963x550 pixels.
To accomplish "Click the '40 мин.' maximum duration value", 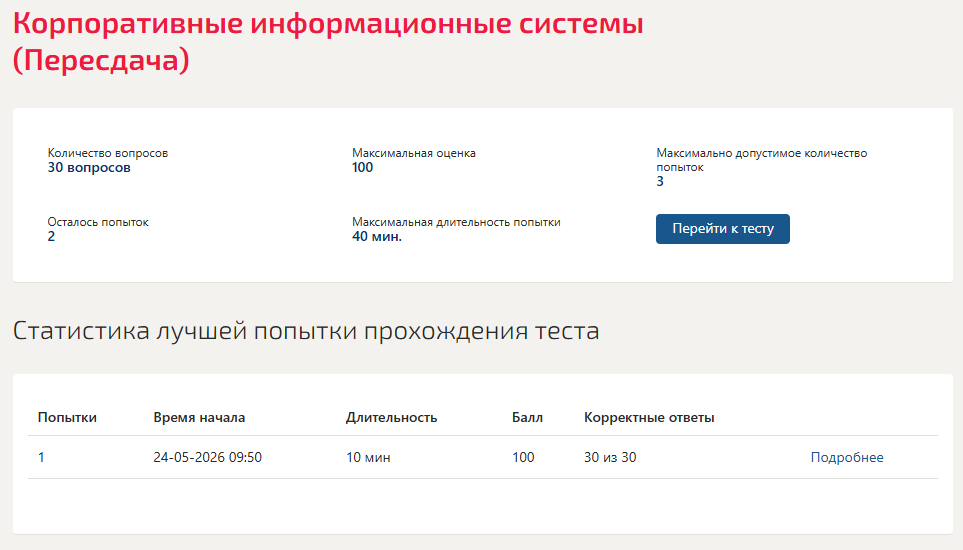I will (376, 236).
